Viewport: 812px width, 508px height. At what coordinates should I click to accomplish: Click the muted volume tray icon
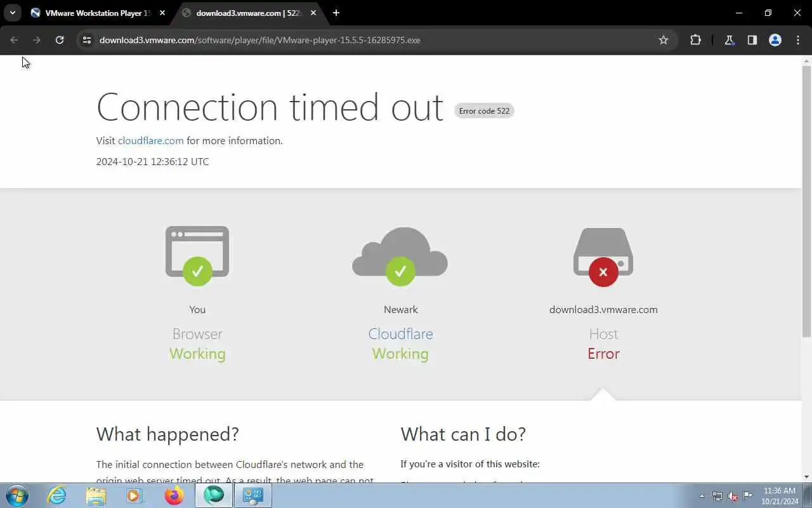[733, 496]
